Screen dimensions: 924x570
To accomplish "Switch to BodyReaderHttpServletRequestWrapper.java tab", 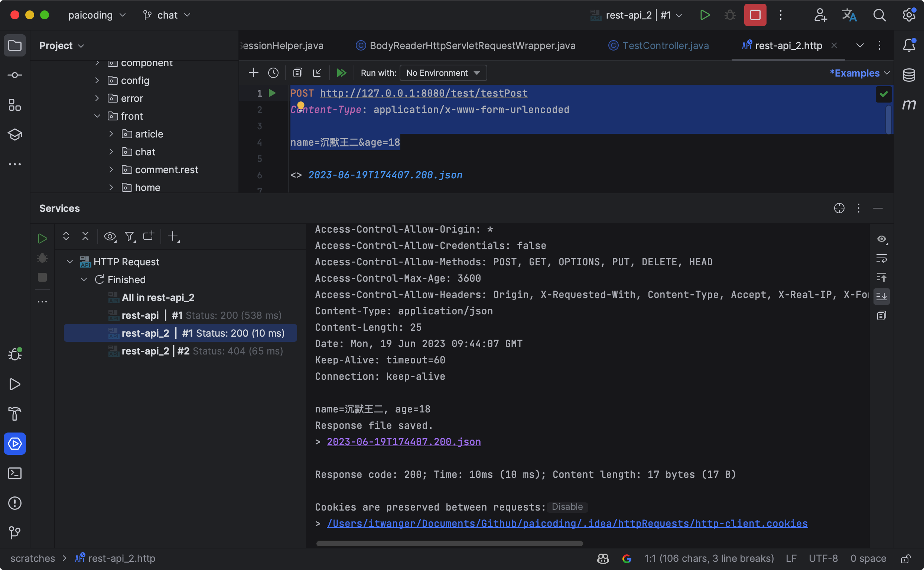I will point(472,46).
